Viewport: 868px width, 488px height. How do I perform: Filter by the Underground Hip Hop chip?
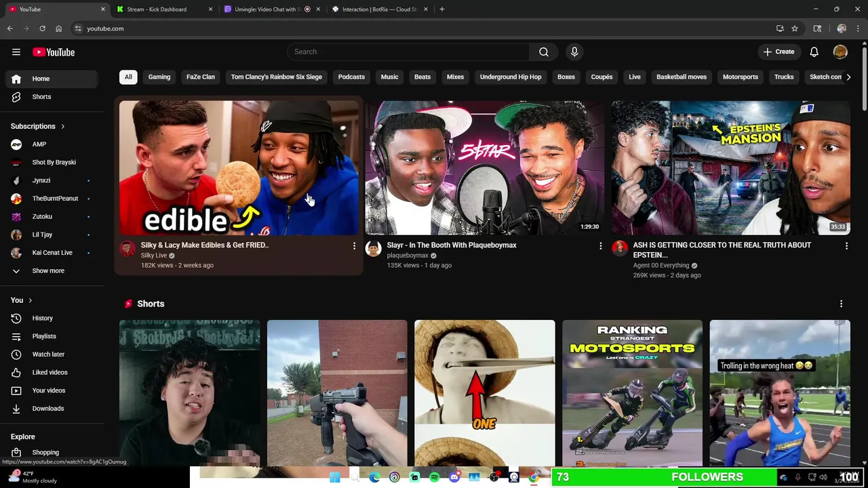[511, 77]
